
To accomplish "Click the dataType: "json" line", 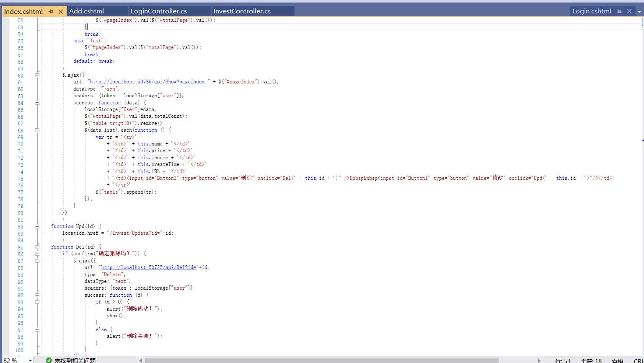I will (97, 89).
